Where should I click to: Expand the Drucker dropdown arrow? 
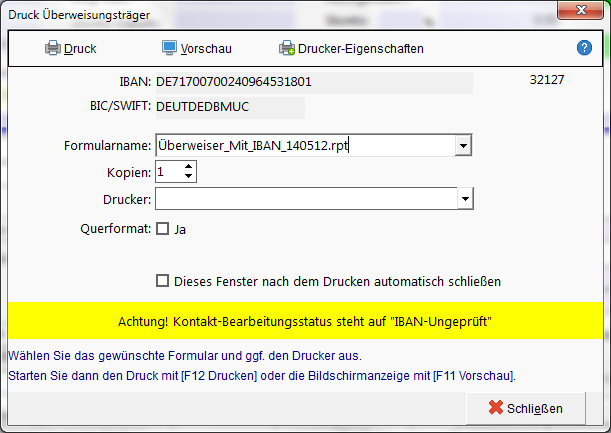pos(465,199)
